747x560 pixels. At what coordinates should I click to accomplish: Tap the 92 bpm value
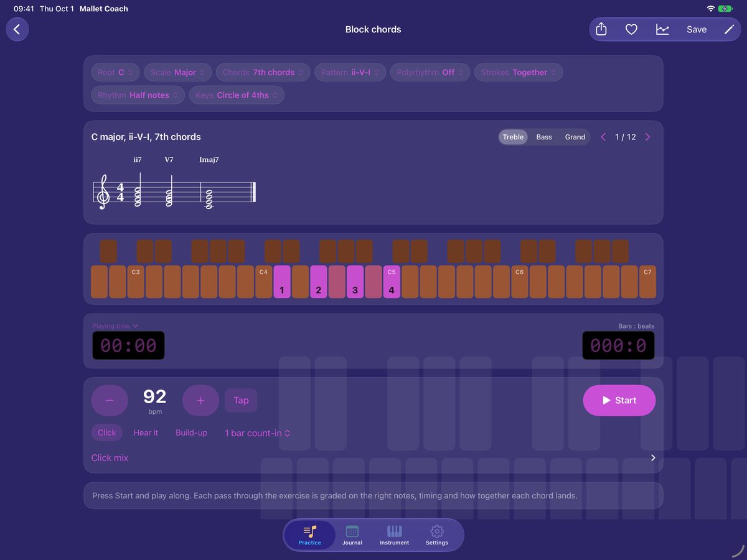pos(155,400)
